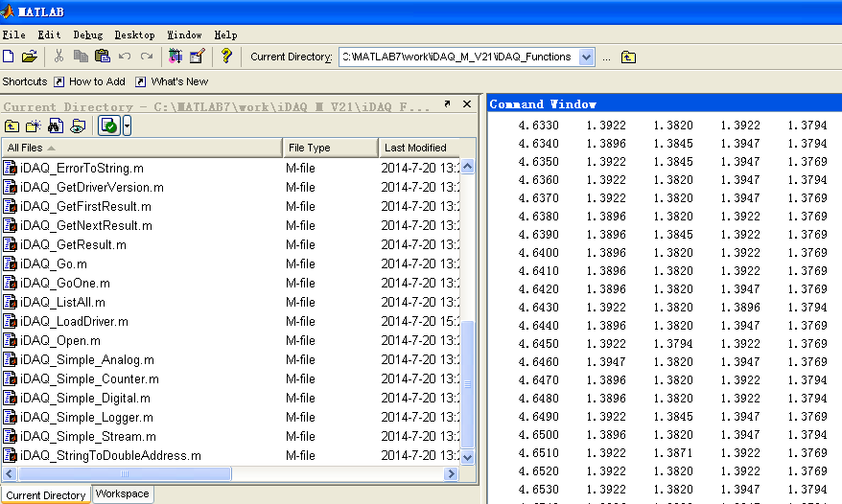
Task: Expand the reports dropdown arrow
Action: [x=127, y=126]
